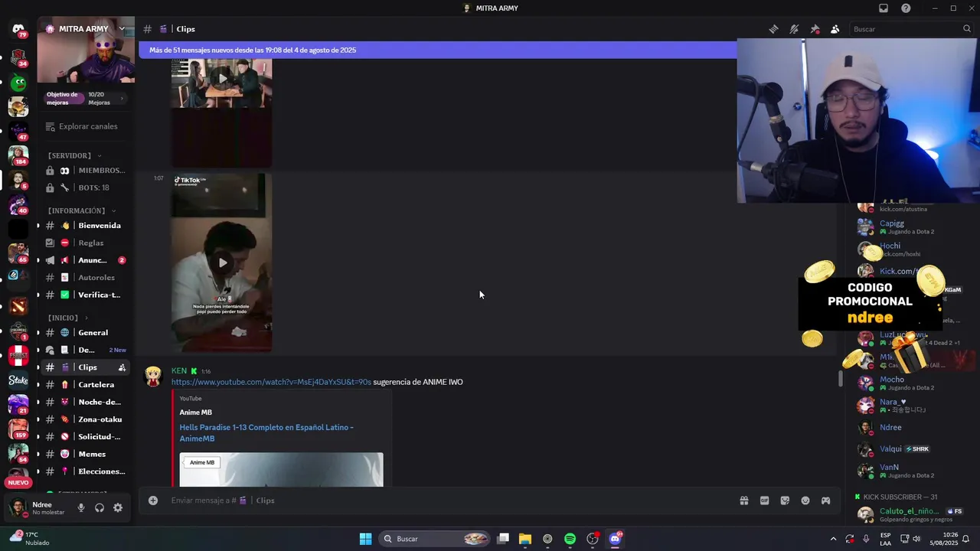Open the Dota 2 server icon
Screen dimensions: 980x551
pos(18,307)
